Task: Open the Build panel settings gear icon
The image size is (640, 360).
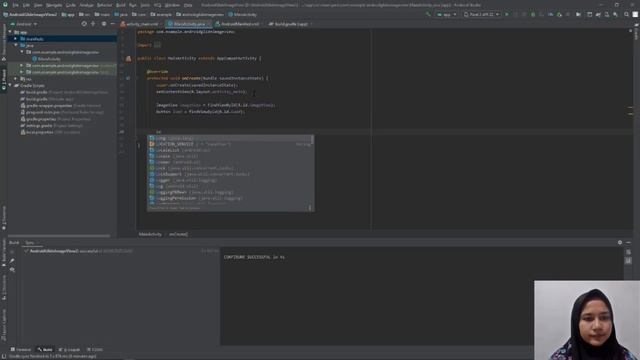Action: point(620,242)
